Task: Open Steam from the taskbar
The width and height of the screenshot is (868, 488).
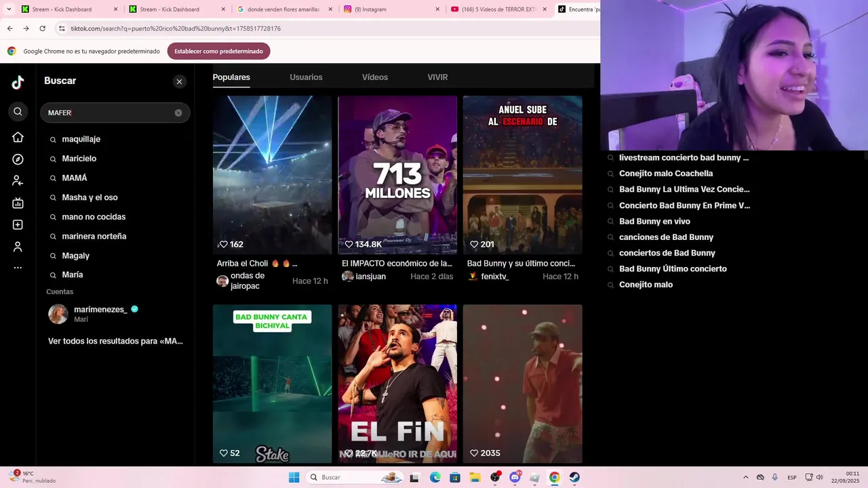Action: (x=574, y=477)
